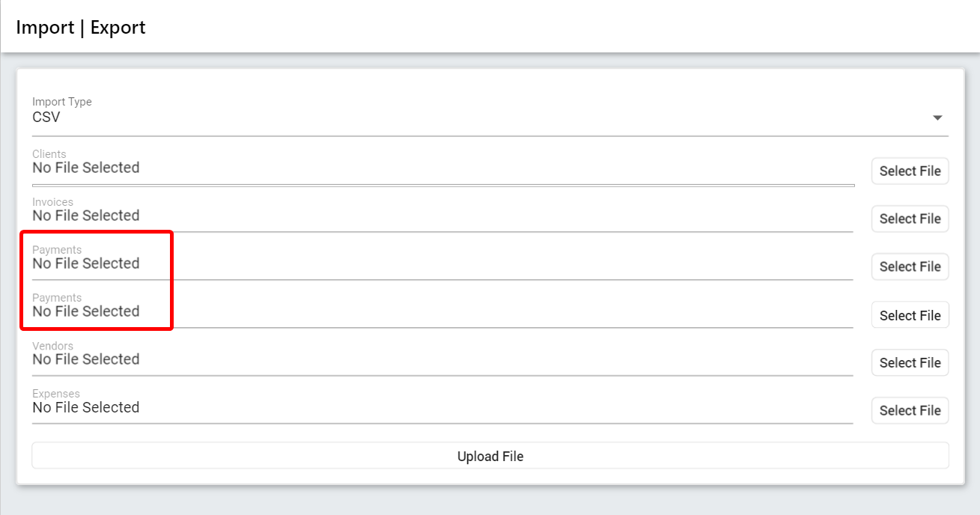The width and height of the screenshot is (980, 515).
Task: Click Select File for Clients
Action: coord(910,171)
